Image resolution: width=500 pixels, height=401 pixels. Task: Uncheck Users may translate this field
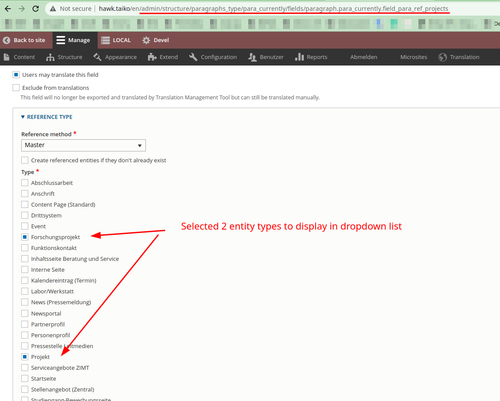(x=16, y=75)
